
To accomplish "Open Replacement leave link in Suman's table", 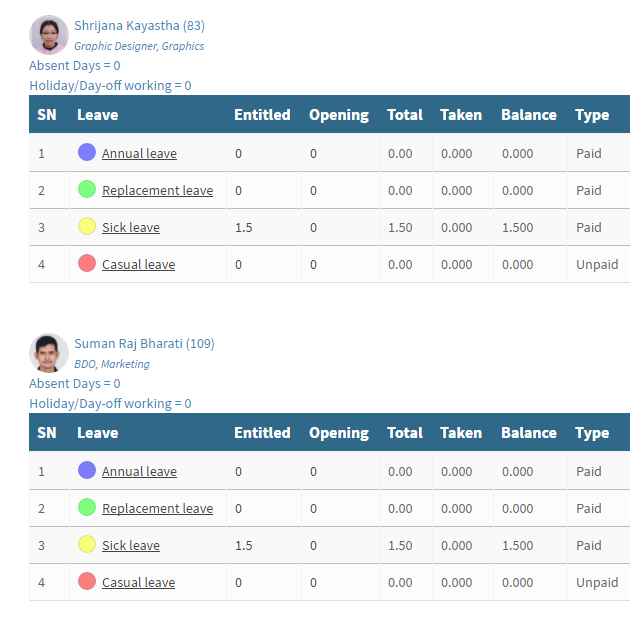I will 157,508.
